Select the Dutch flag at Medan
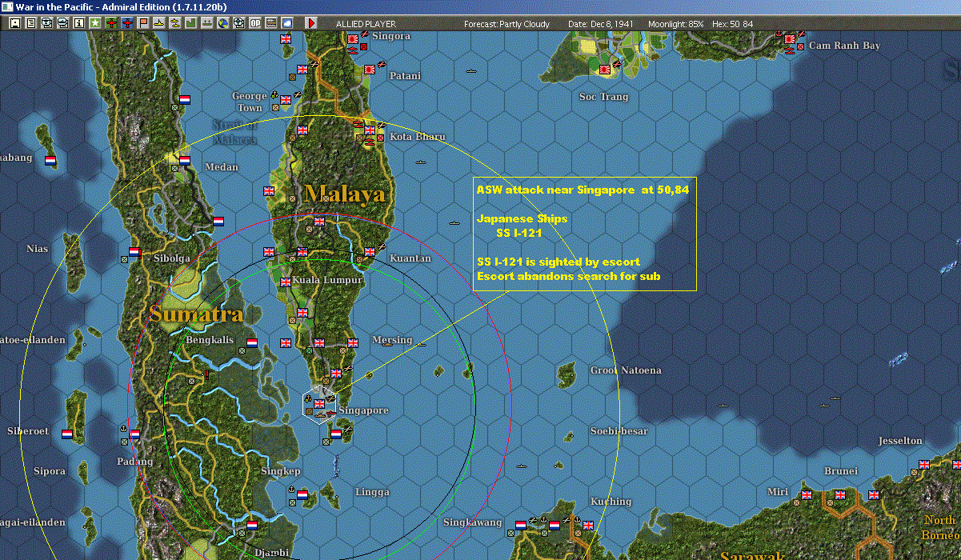Screen dimensions: 961x560 point(185,160)
